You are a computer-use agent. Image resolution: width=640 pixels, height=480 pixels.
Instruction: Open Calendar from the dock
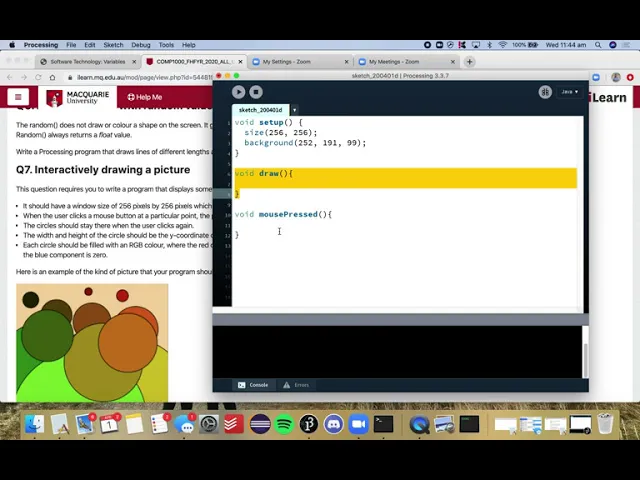coord(109,424)
